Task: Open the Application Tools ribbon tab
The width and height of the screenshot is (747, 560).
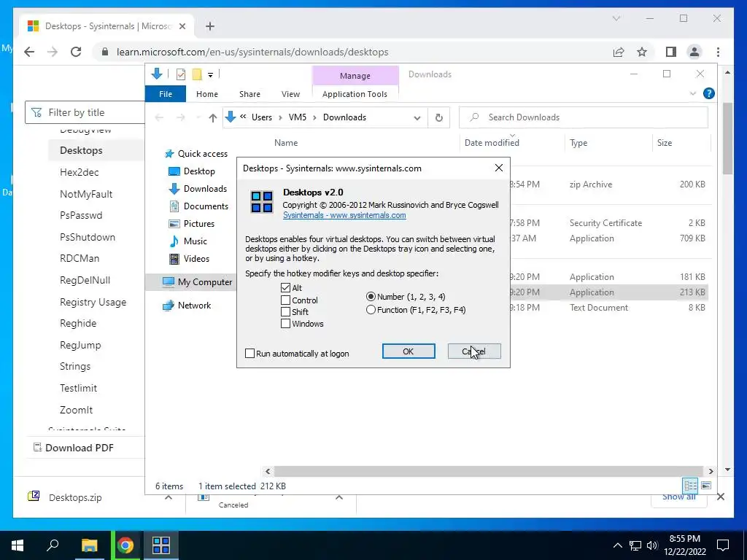Action: tap(355, 94)
